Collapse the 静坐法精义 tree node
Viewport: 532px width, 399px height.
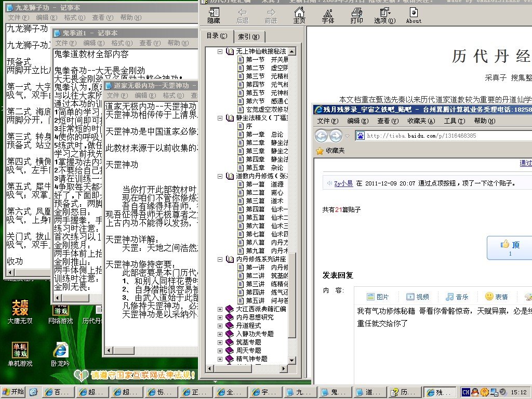coord(220,118)
